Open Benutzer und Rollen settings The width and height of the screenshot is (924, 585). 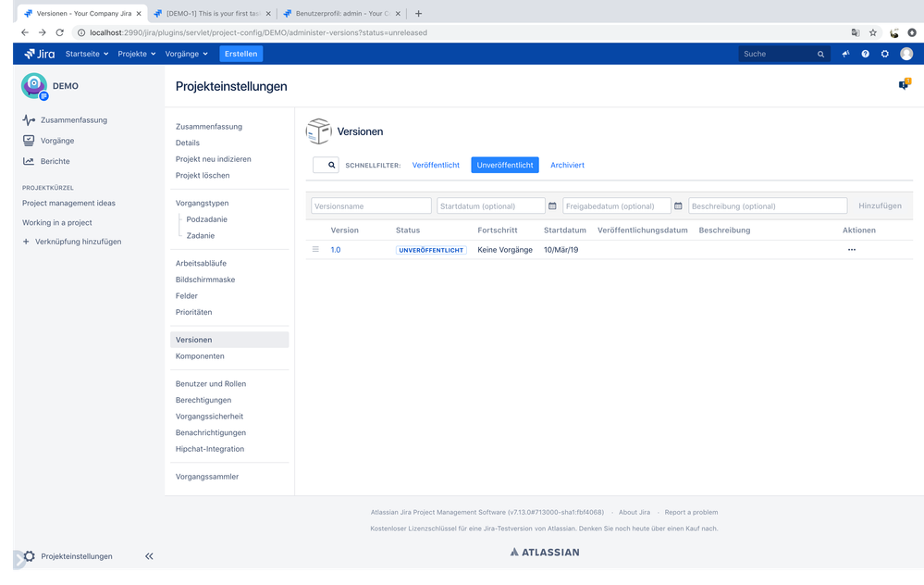[x=210, y=384]
